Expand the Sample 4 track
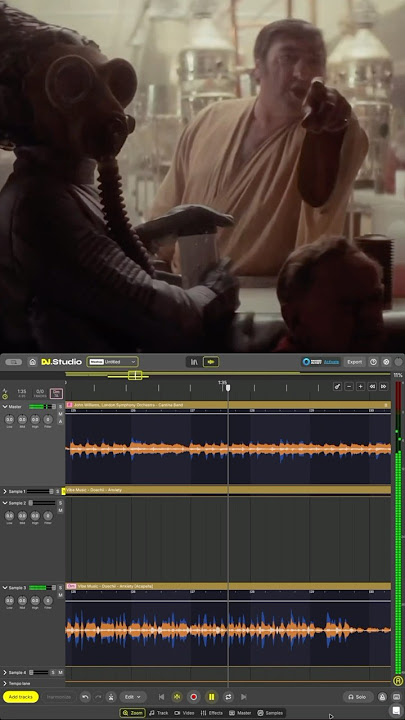This screenshot has width=405, height=720. point(5,672)
